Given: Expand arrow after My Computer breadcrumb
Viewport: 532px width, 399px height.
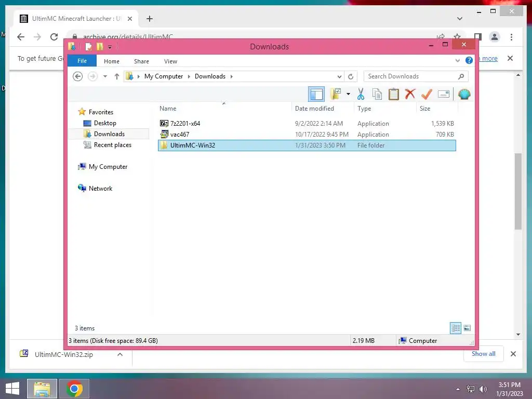Looking at the screenshot, I should point(189,76).
